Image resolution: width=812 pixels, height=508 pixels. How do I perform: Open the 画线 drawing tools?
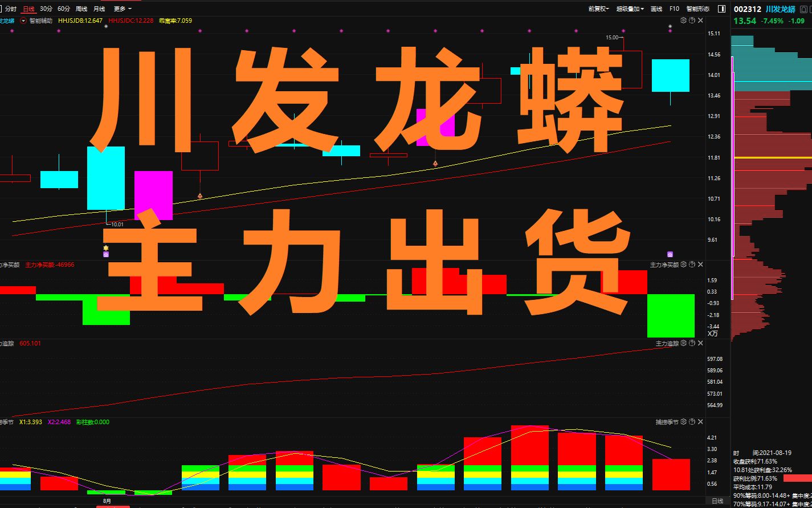656,9
